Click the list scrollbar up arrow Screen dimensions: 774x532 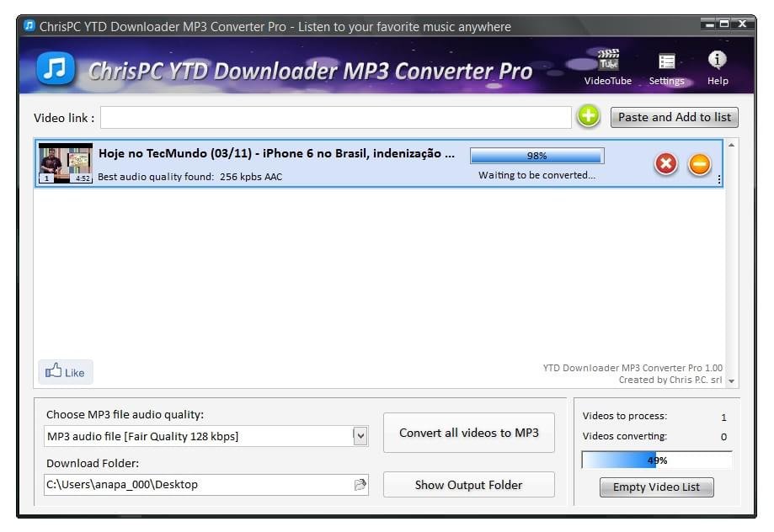pos(732,145)
